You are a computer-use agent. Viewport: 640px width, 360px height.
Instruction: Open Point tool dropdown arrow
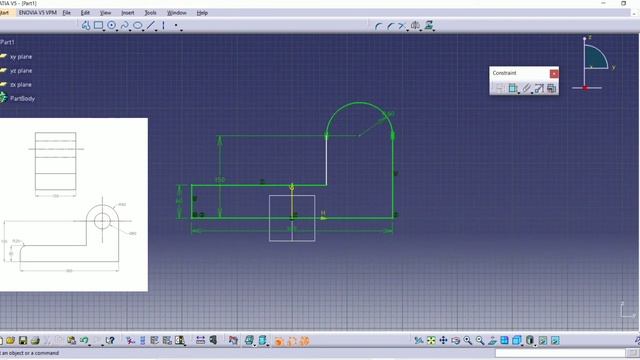tap(181, 31)
